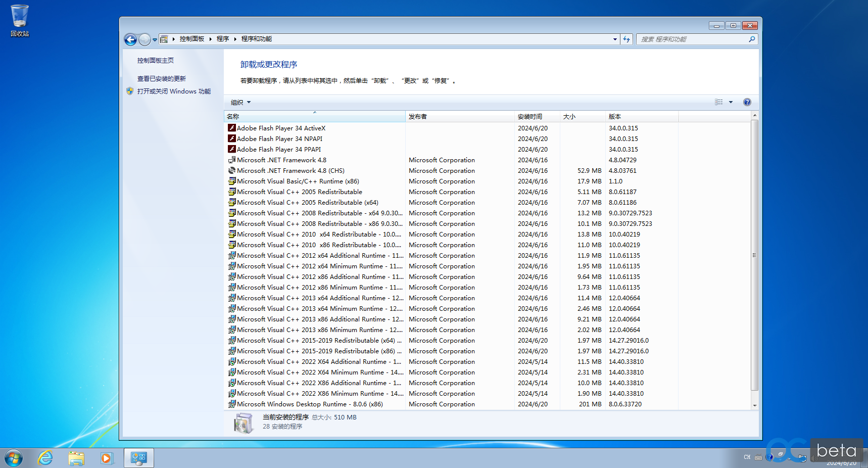Open the 组织 dropdown menu
Viewport: 868px width, 468px height.
point(240,102)
